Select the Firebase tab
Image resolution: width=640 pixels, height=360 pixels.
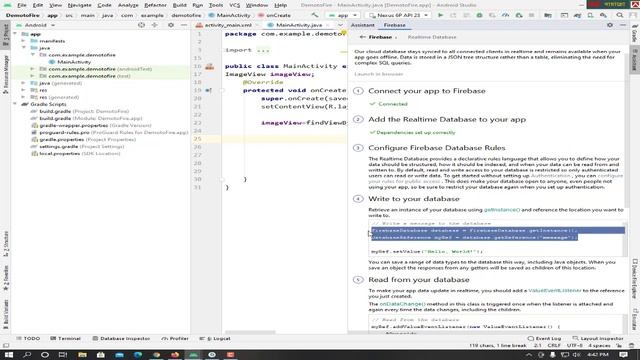pyautogui.click(x=395, y=25)
